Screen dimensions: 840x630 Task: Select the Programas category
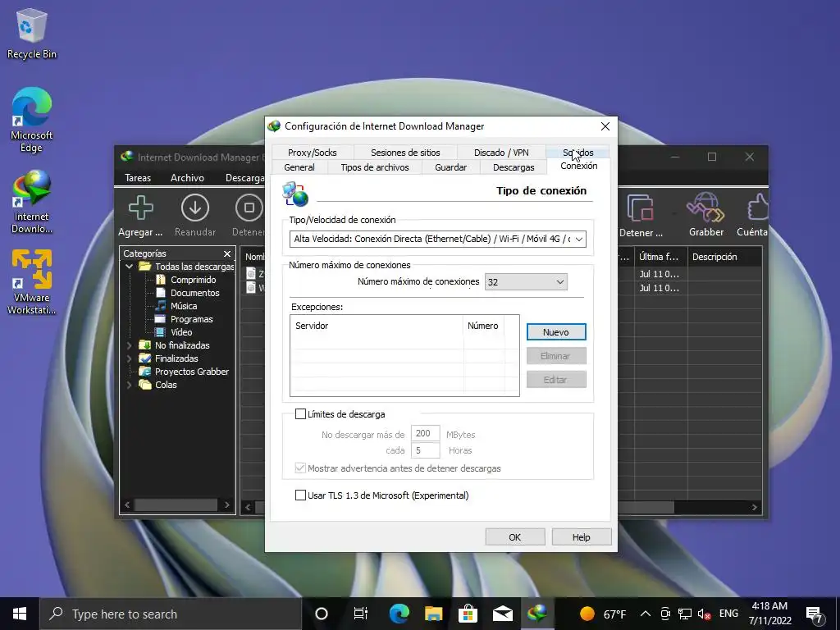point(191,319)
